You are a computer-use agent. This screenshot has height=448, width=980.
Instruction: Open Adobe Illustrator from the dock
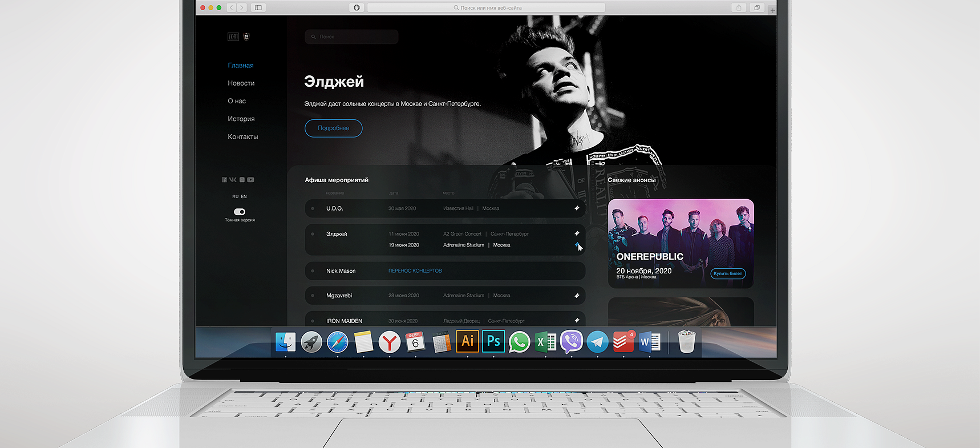point(468,341)
